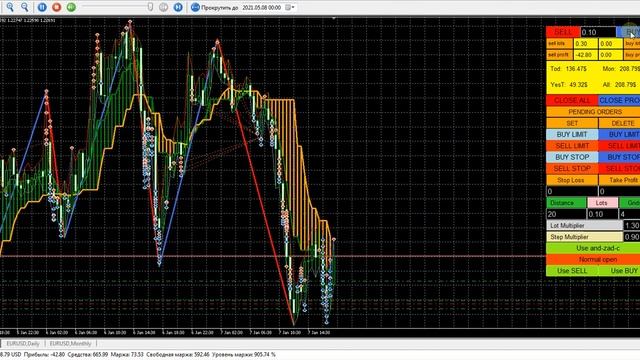Screen dimensions: 640x360
Task: Click the Lot Multiplier label
Action: (584, 226)
